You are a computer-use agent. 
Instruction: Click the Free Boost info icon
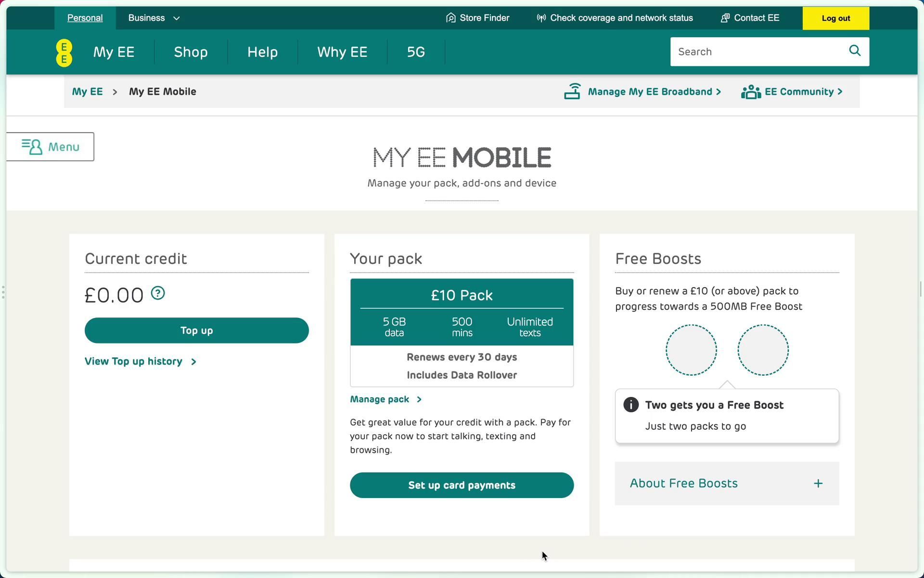point(631,405)
